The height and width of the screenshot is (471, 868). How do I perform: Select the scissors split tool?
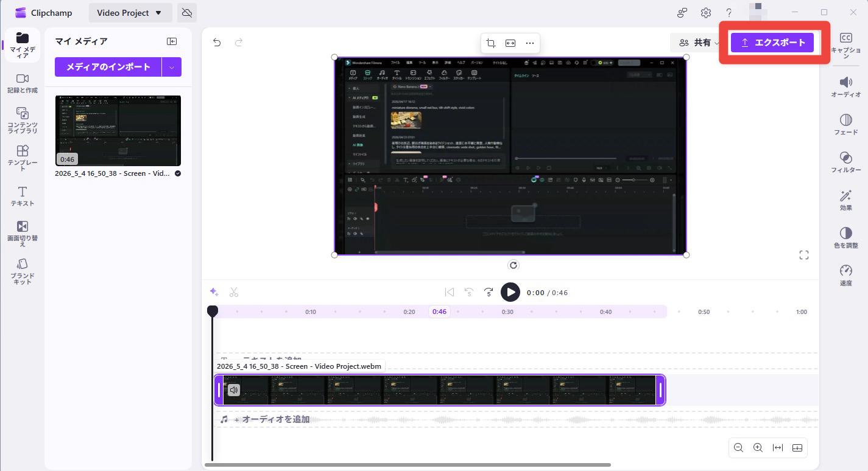pyautogui.click(x=234, y=293)
